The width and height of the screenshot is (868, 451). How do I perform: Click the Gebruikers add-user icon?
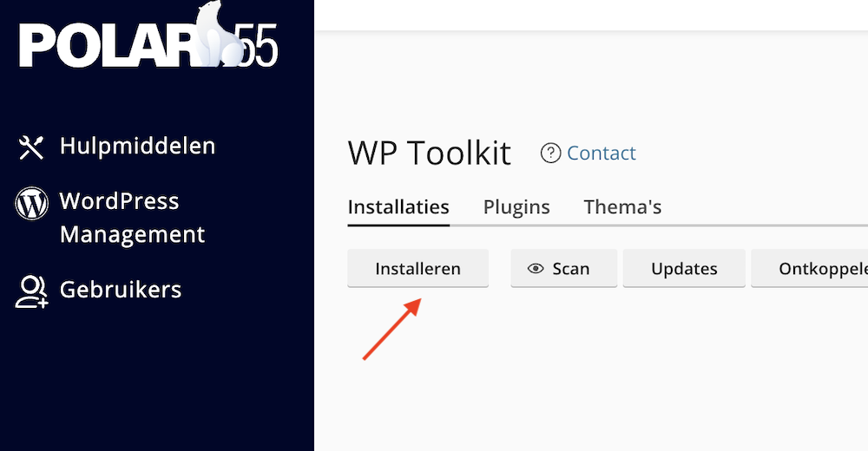coord(32,291)
